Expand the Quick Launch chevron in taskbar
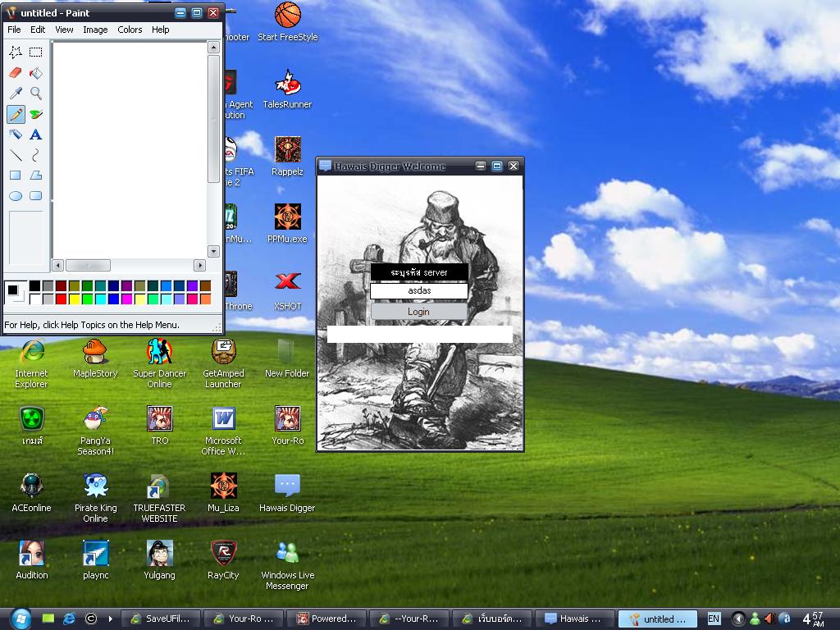 [x=111, y=619]
